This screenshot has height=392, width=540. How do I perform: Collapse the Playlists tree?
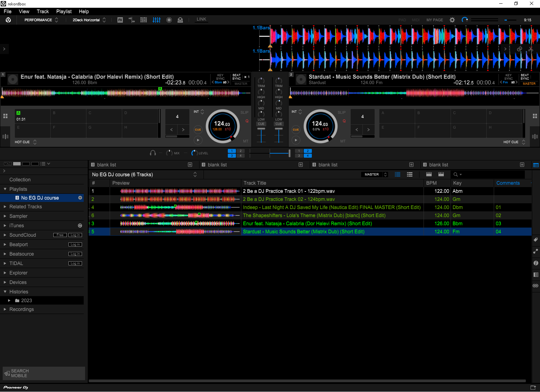(5, 189)
